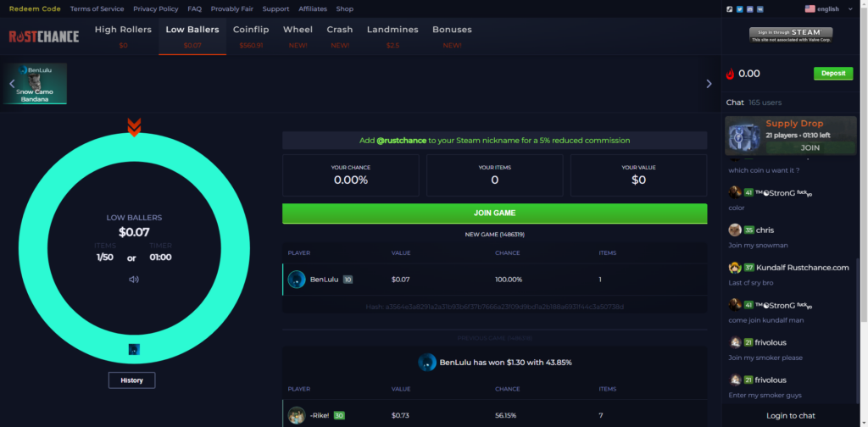Mute the game sound speaker icon
This screenshot has width=868, height=427.
pos(134,280)
